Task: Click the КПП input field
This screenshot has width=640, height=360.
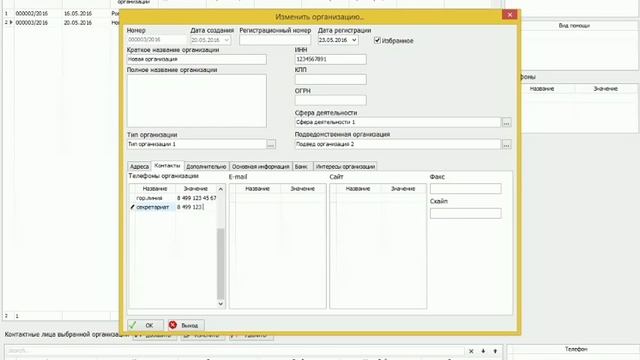Action: point(331,79)
